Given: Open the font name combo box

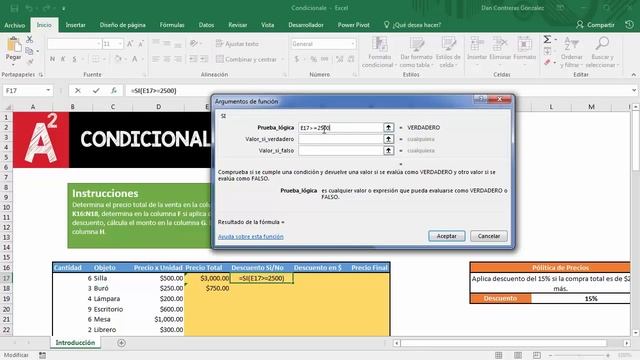Looking at the screenshot, I should [74, 44].
